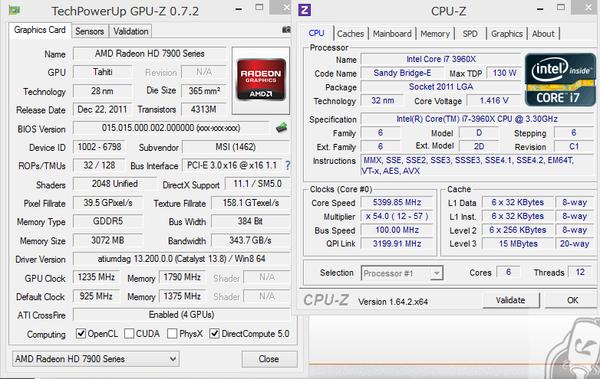
Task: Click the Die Size value 365 mm²
Action: click(204, 91)
